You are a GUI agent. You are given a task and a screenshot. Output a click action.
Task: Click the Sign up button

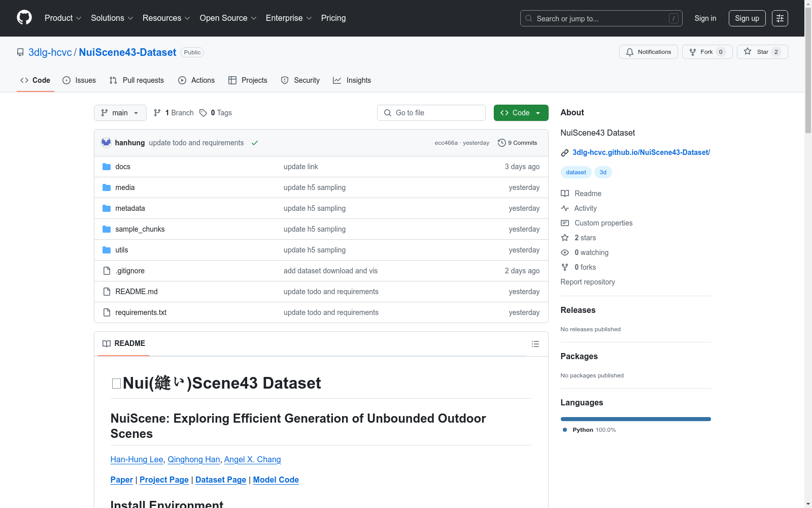747,18
